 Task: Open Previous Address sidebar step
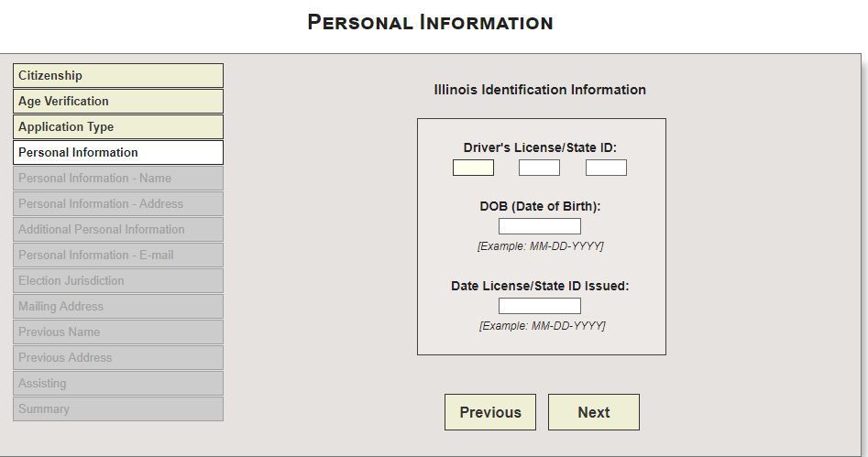117,358
